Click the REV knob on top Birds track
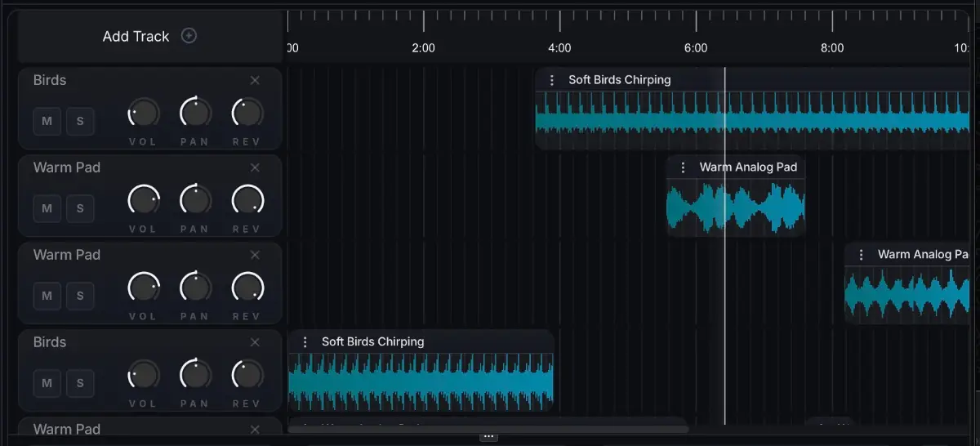 point(247,113)
